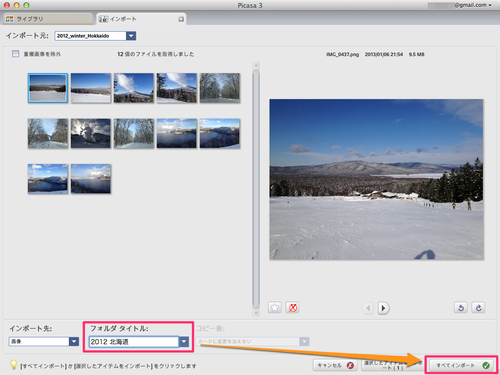500x375 pixels.
Task: Click the インポート元 source field
Action: pos(90,36)
